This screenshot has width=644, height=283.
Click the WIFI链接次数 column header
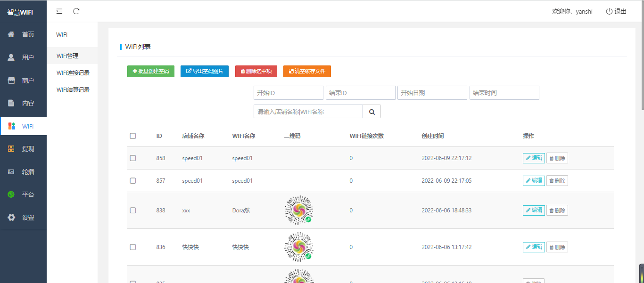(367, 136)
